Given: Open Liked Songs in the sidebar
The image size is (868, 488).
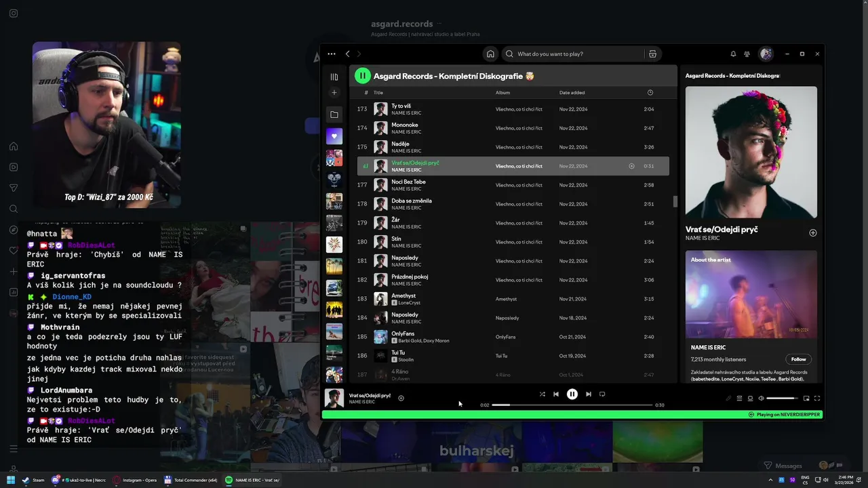Looking at the screenshot, I should click(x=334, y=136).
